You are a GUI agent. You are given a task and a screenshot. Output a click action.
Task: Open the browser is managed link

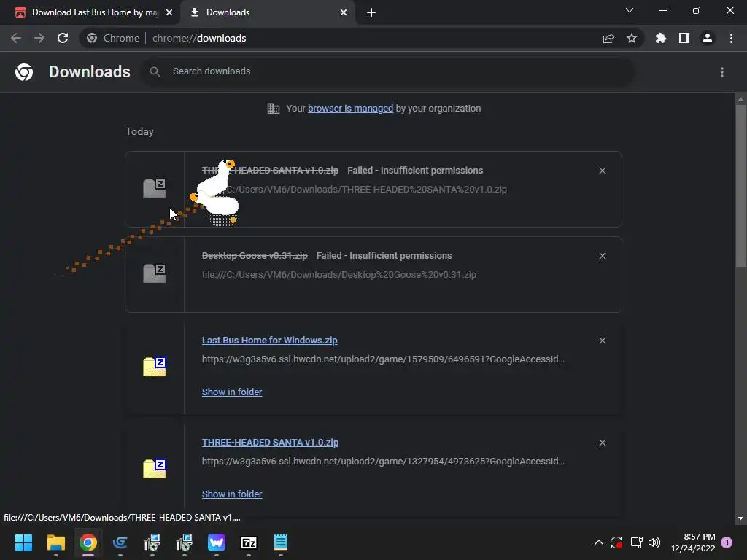(351, 109)
